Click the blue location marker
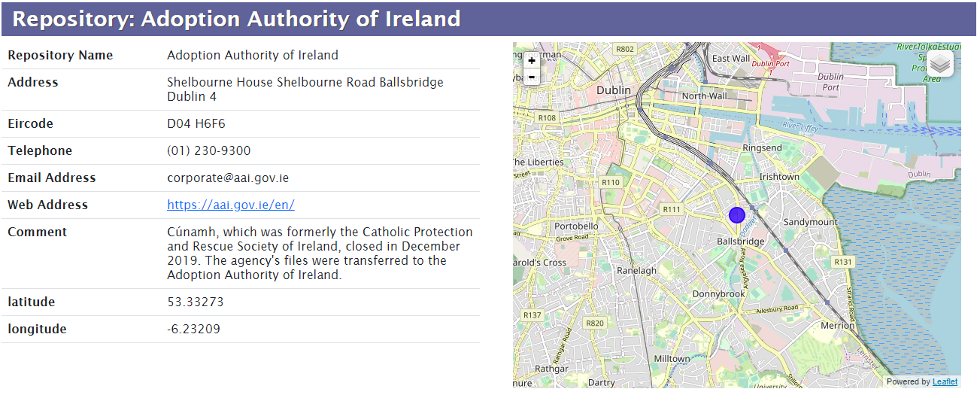 [x=737, y=215]
